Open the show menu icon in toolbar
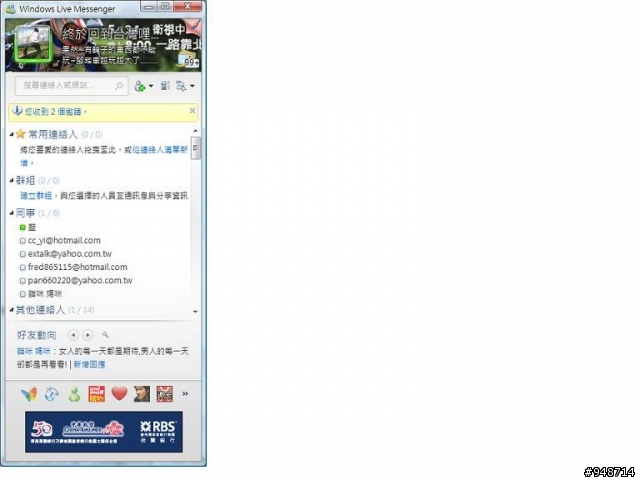Image resolution: width=640 pixels, height=480 pixels. pos(180,86)
